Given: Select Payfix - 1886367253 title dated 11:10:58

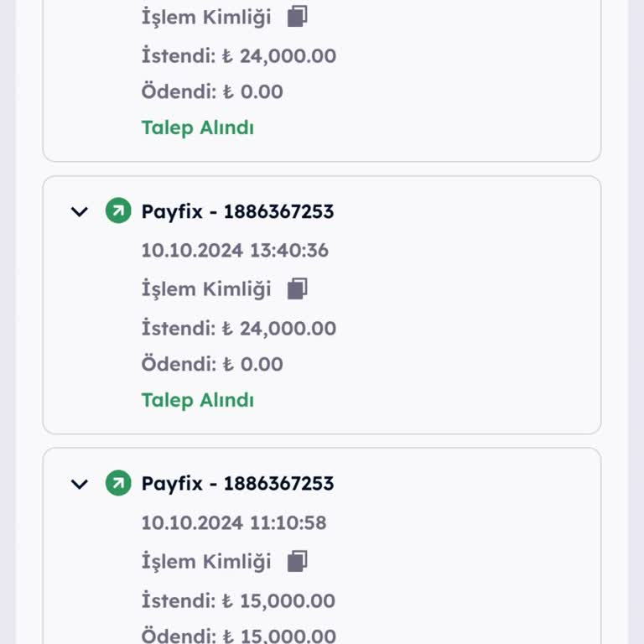Looking at the screenshot, I should [x=237, y=484].
